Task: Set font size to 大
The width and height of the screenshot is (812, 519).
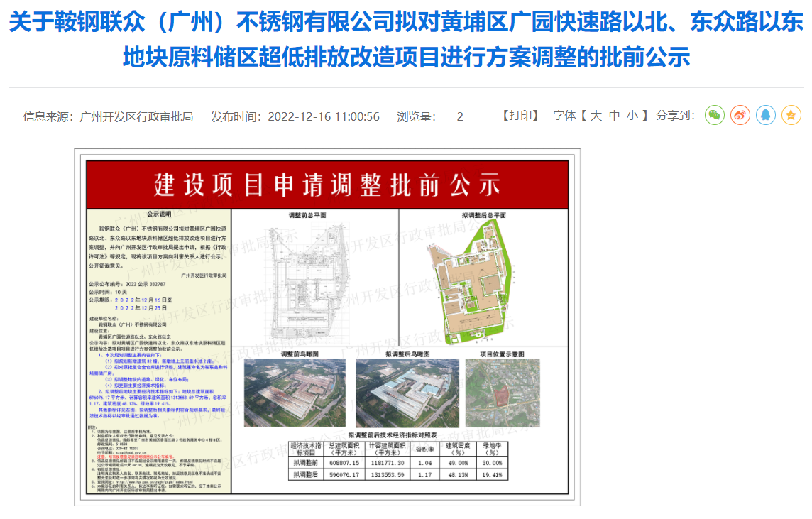Action: tap(596, 116)
